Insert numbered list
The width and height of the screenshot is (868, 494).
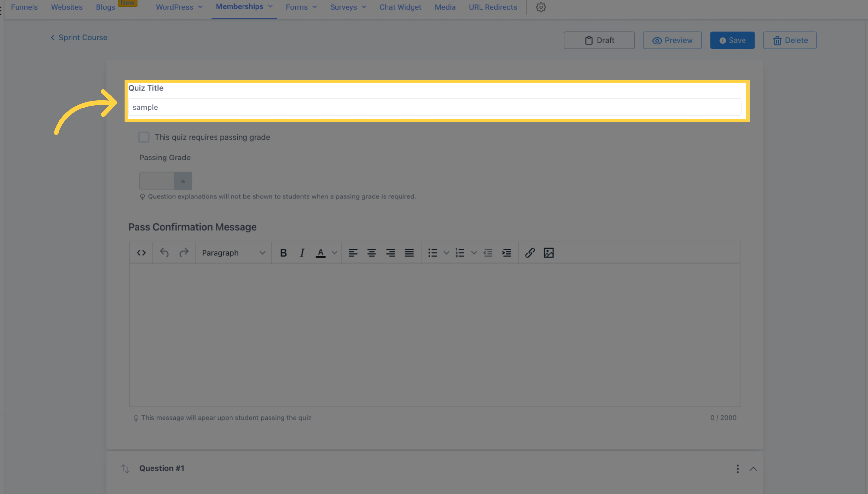(x=460, y=253)
